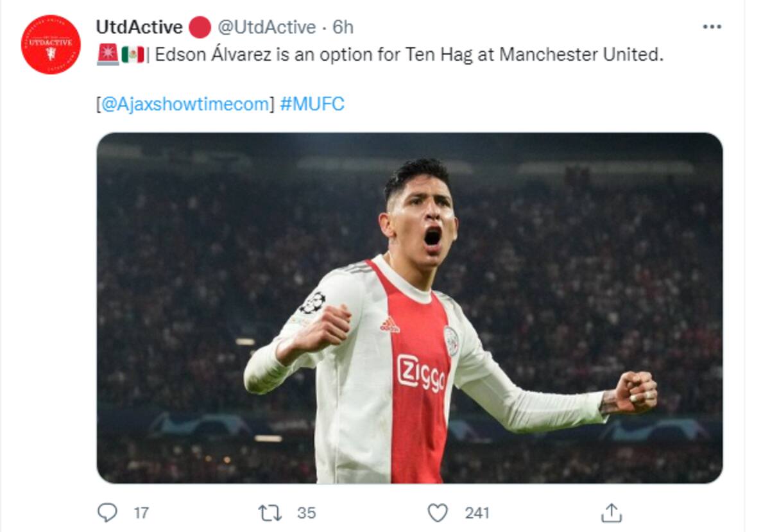Share the tweet via the upload arrow icon
The width and height of the screenshot is (770, 532).
(612, 512)
